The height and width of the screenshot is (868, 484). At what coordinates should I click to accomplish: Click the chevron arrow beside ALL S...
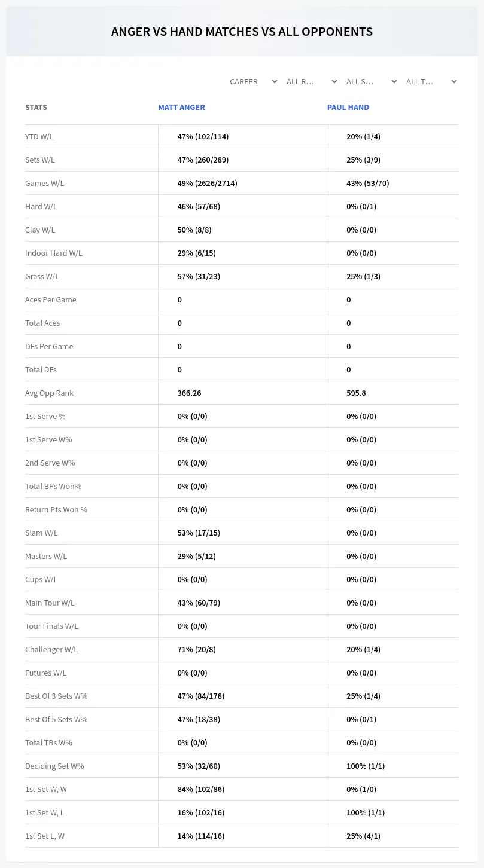coord(394,82)
